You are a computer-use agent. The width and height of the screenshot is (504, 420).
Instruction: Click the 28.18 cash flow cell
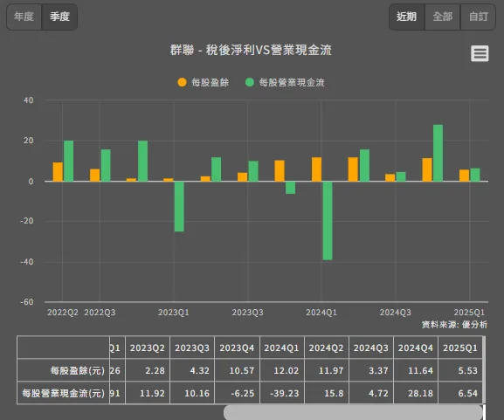(x=416, y=393)
